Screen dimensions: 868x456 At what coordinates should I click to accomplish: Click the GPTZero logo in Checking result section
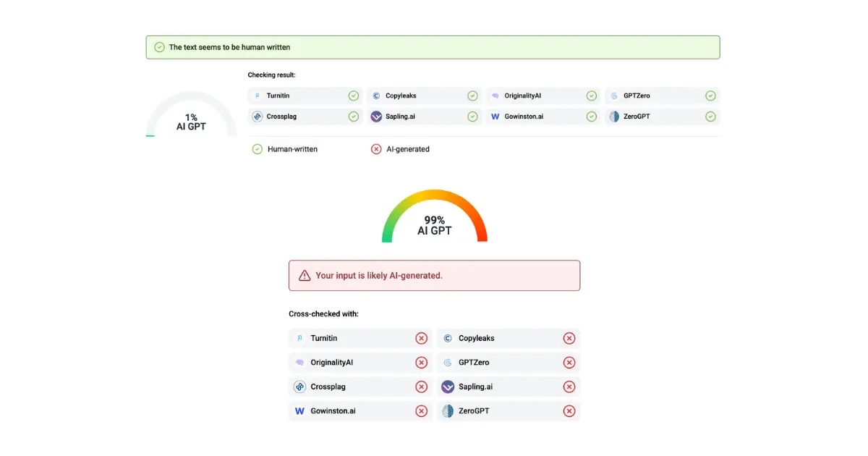(614, 96)
